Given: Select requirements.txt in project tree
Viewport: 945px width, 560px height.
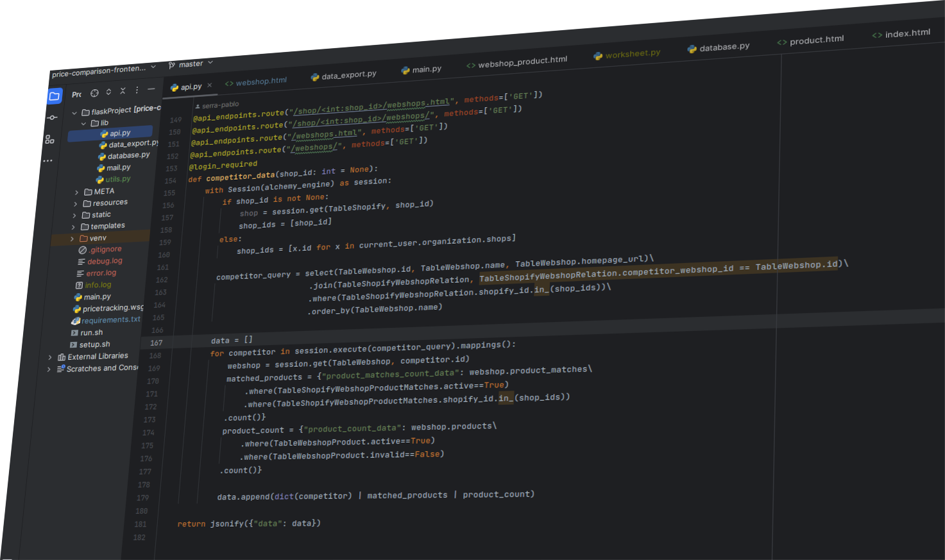Looking at the screenshot, I should pos(110,320).
